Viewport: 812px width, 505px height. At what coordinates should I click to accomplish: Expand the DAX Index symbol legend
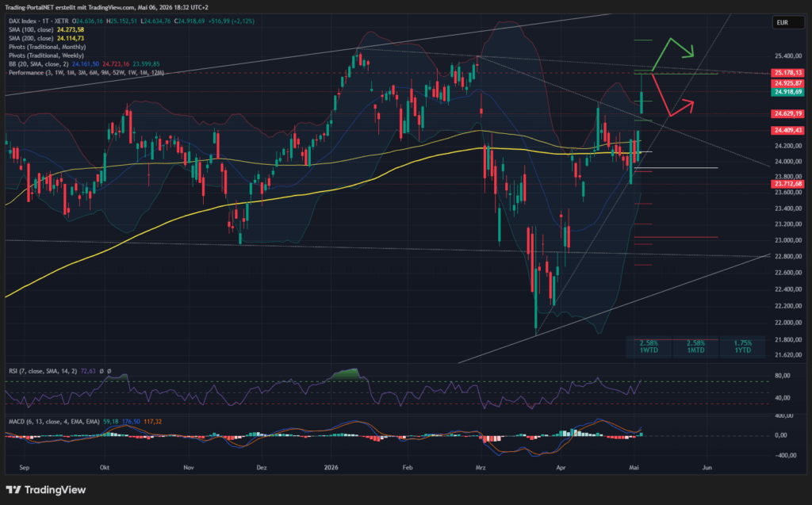coord(38,21)
